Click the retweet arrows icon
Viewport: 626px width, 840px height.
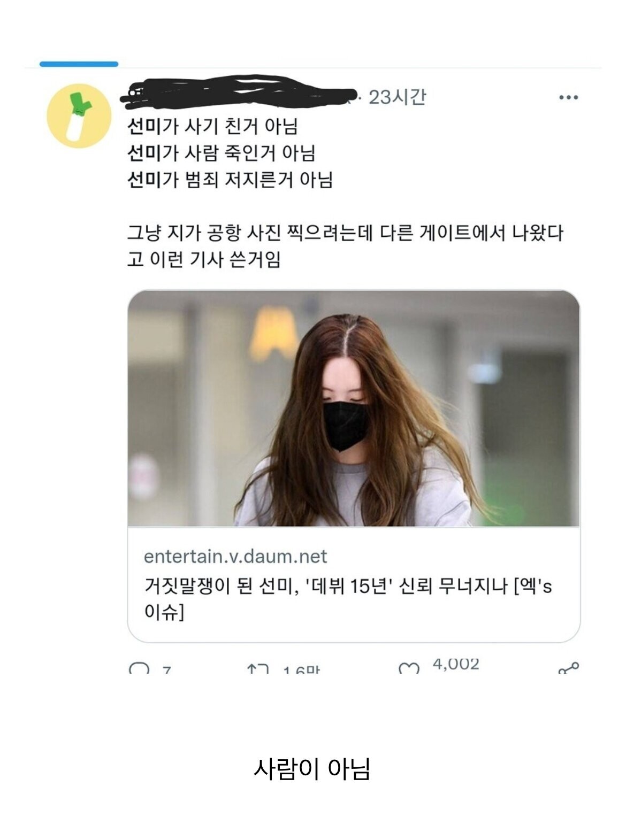coord(258,668)
